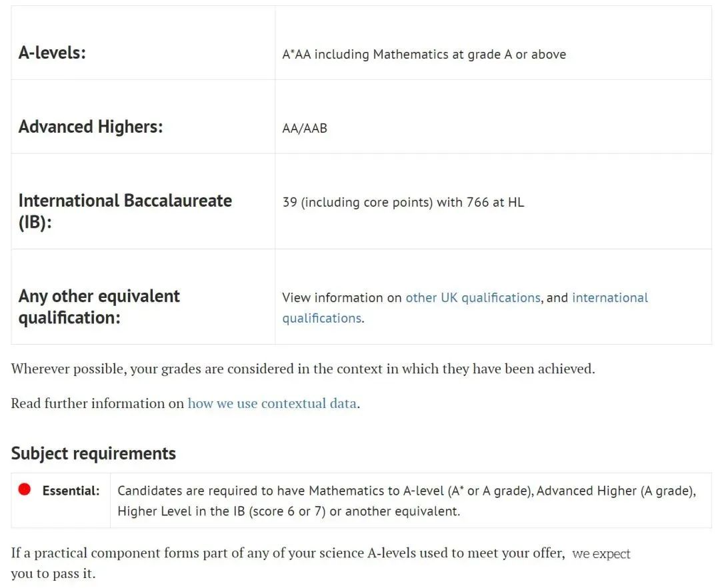Click the red Essential indicator dot
Viewport: 720px width, 588px height.
25,489
